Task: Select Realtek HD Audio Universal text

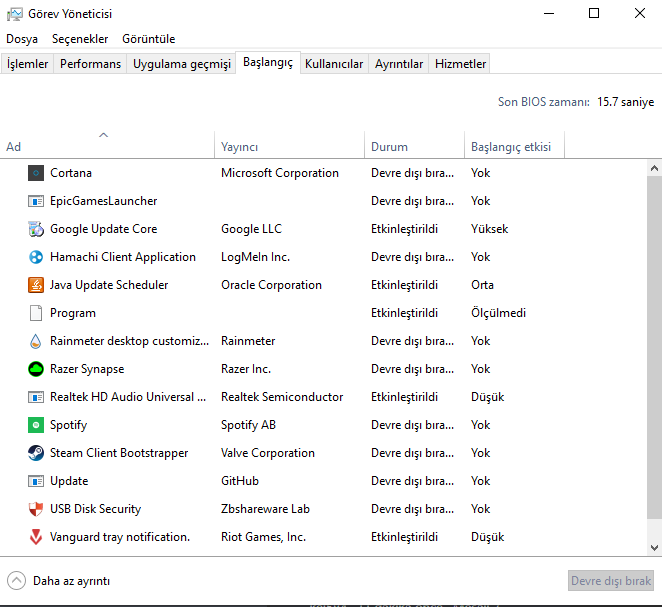Action: 128,397
